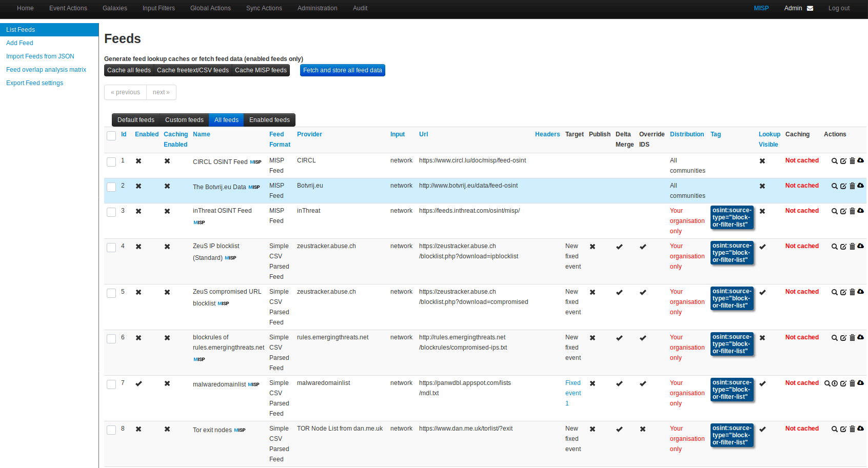
Task: Select checkbox for feed 3 inThreat OSINT
Action: (x=111, y=212)
